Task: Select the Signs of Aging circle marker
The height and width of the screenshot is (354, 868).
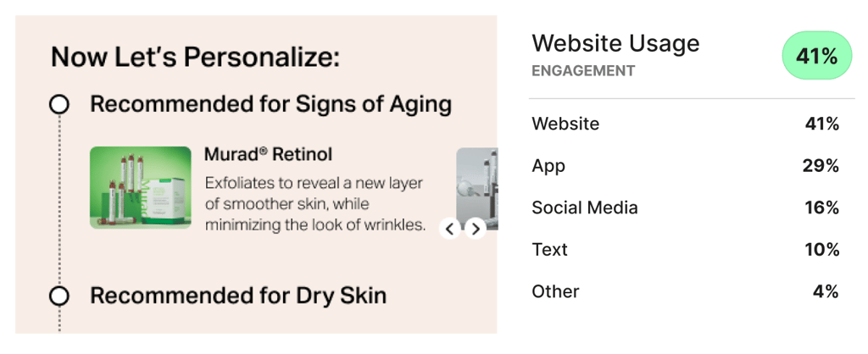Action: point(59,104)
